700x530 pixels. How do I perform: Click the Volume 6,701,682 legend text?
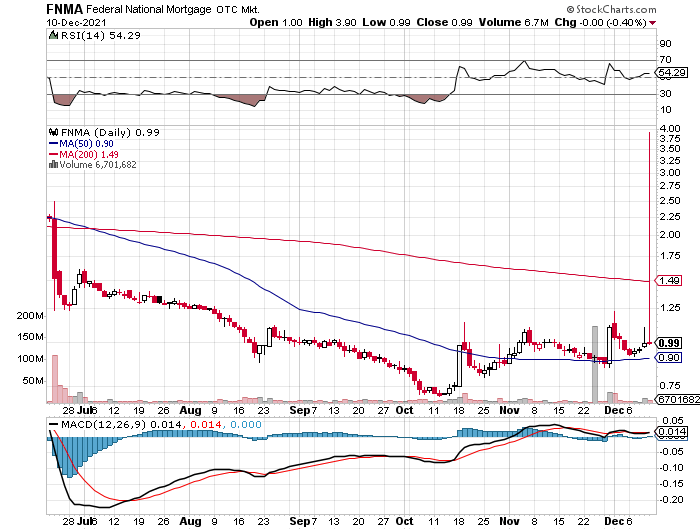click(x=98, y=165)
